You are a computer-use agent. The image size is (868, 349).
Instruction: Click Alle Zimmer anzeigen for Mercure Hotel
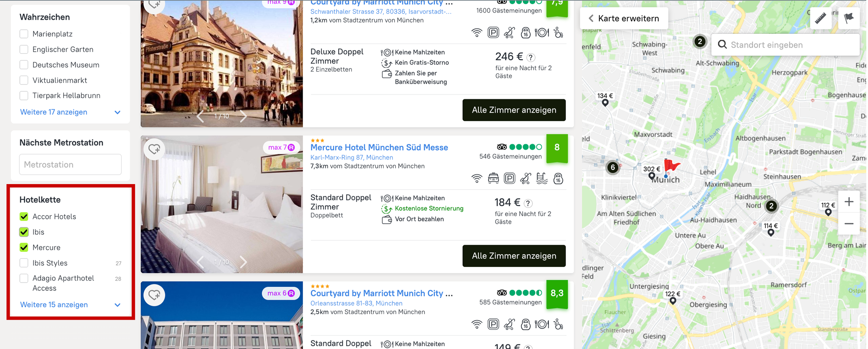(514, 256)
